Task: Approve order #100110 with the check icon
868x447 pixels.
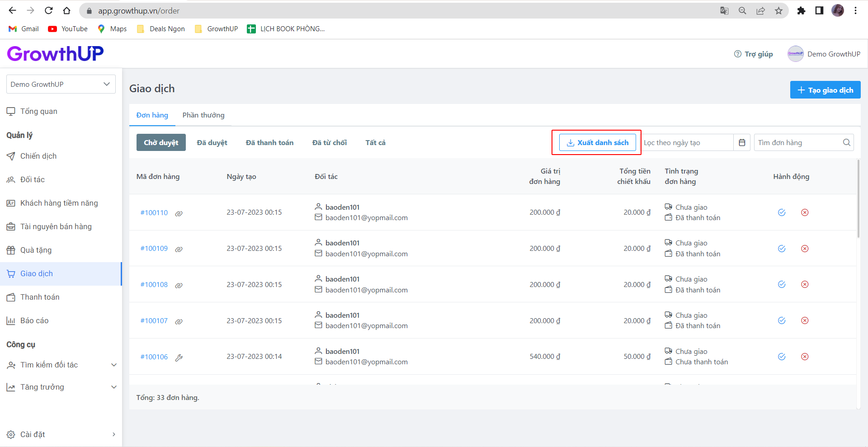Action: 782,212
